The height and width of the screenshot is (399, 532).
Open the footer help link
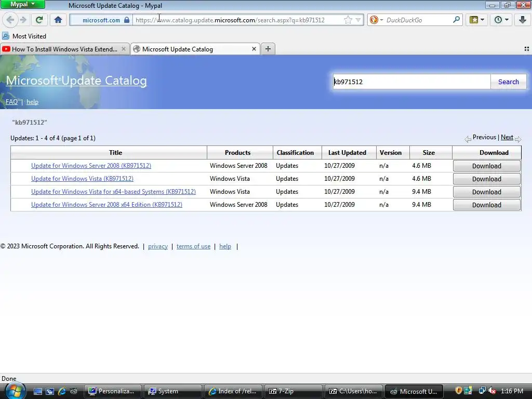pos(225,246)
